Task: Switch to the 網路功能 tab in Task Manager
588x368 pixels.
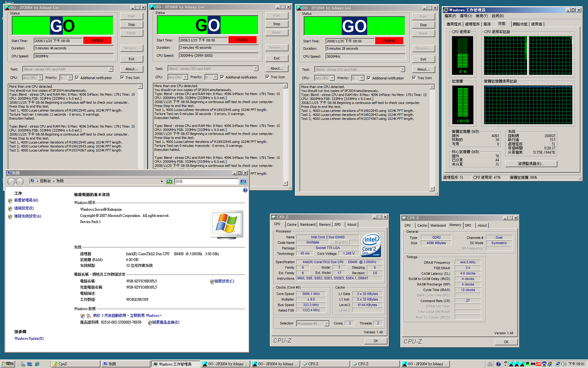Action: [520, 24]
